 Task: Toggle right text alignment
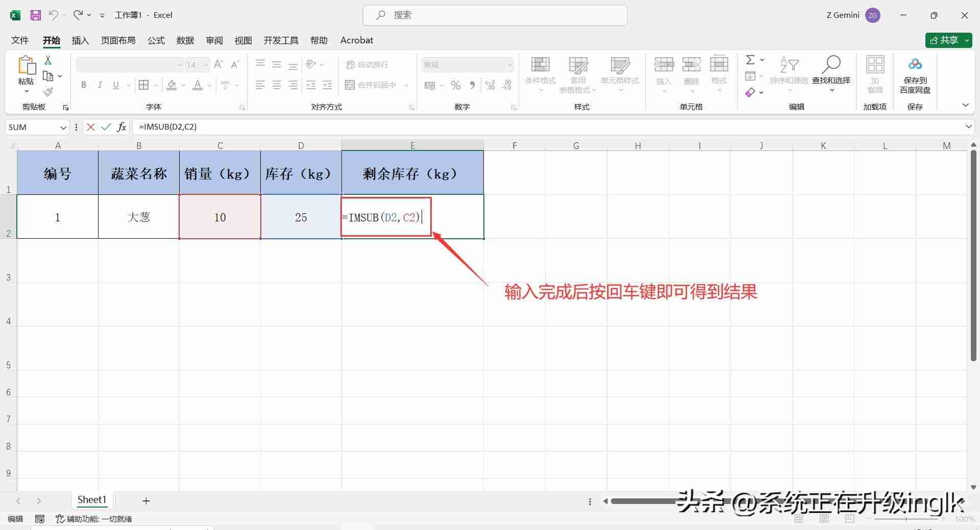click(x=293, y=85)
